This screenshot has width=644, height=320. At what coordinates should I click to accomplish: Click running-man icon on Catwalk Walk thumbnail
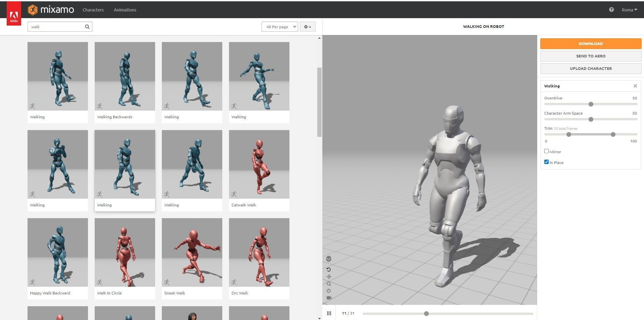pyautogui.click(x=234, y=194)
